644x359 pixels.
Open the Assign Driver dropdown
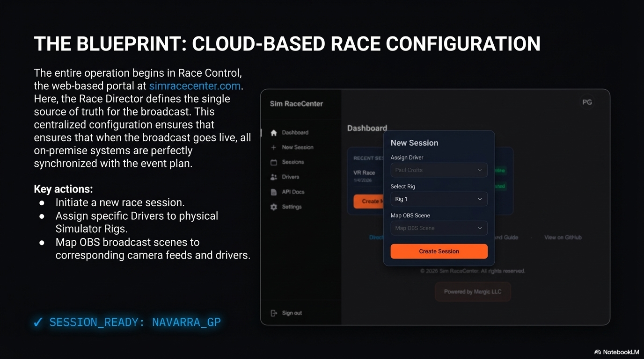(439, 170)
